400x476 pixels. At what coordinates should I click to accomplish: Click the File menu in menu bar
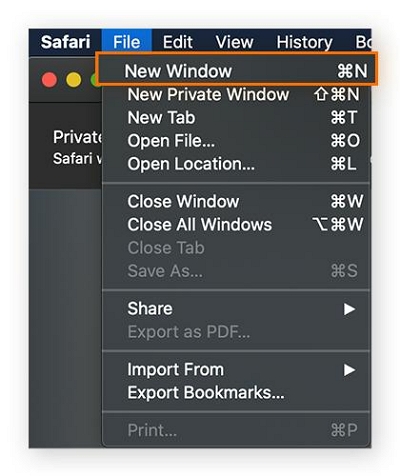coord(127,42)
